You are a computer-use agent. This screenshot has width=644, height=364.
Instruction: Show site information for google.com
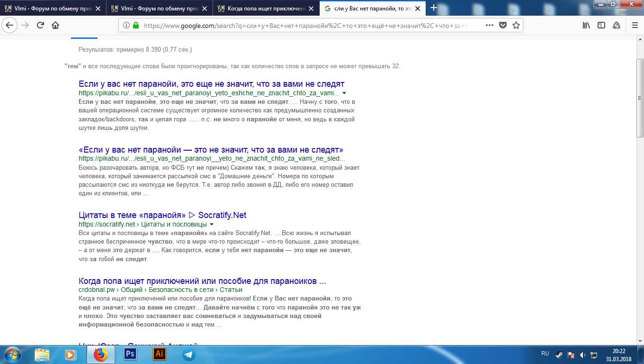(x=126, y=26)
